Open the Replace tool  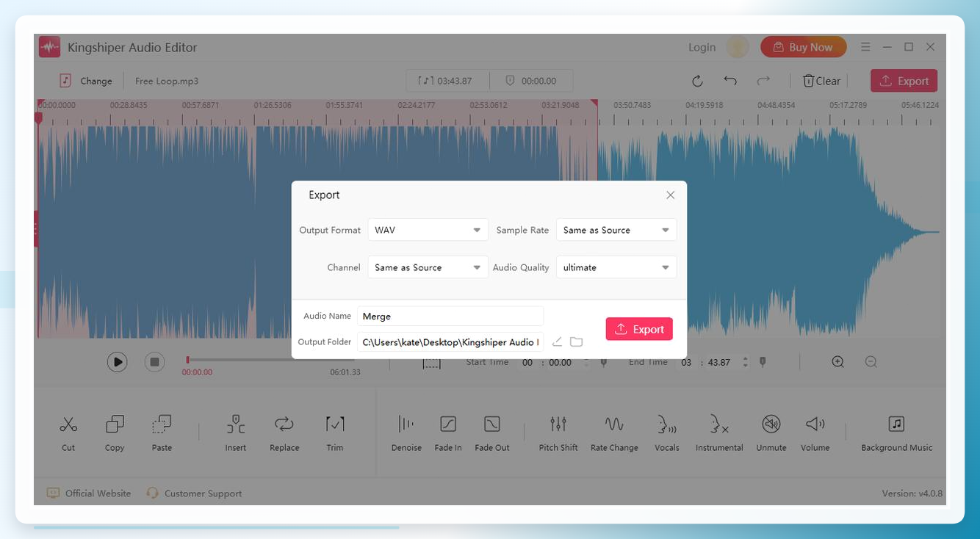point(284,433)
